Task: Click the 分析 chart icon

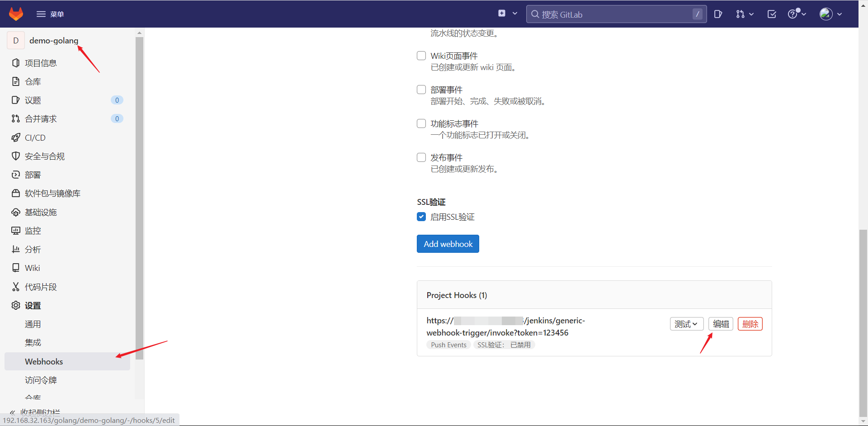Action: coord(16,249)
